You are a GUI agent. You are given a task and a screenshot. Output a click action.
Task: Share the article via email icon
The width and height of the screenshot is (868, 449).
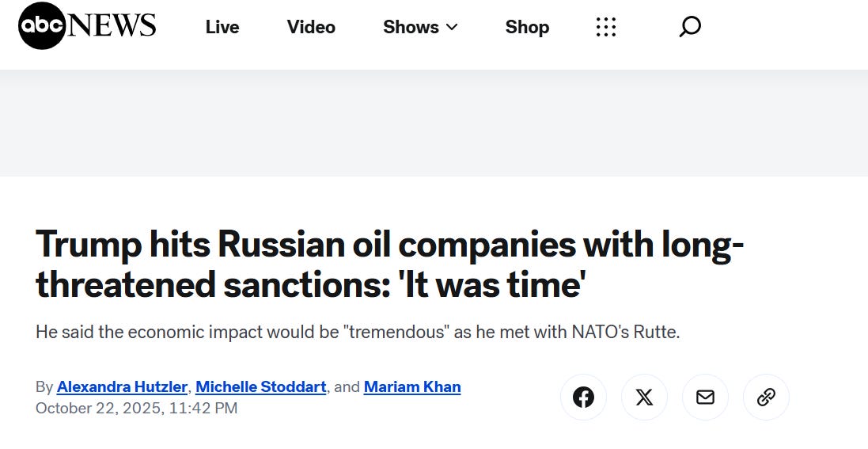pos(705,397)
